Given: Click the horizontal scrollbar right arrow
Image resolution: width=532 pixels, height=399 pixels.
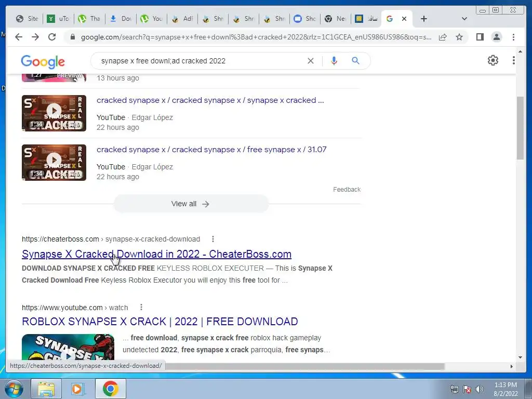Looking at the screenshot, I should [512, 366].
